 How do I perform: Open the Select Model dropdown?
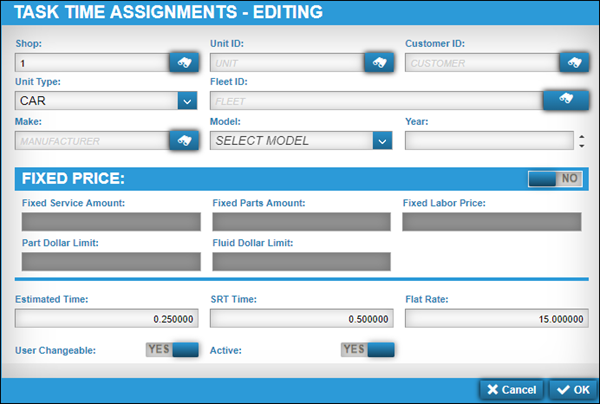381,140
